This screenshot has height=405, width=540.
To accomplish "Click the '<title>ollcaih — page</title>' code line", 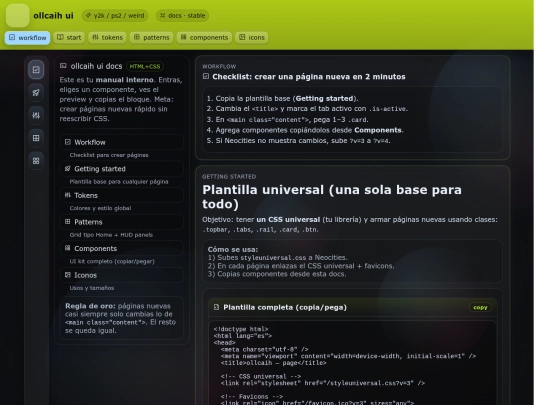I will click(x=273, y=363).
